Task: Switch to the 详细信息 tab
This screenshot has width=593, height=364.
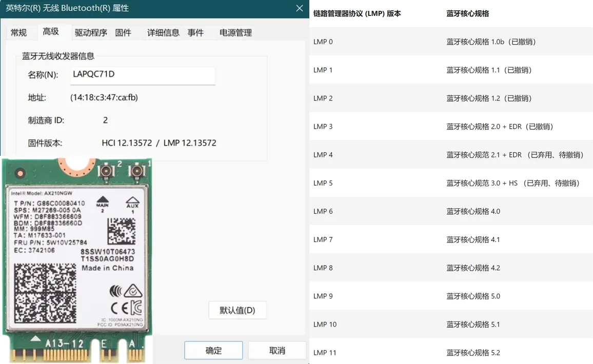Action: (163, 32)
